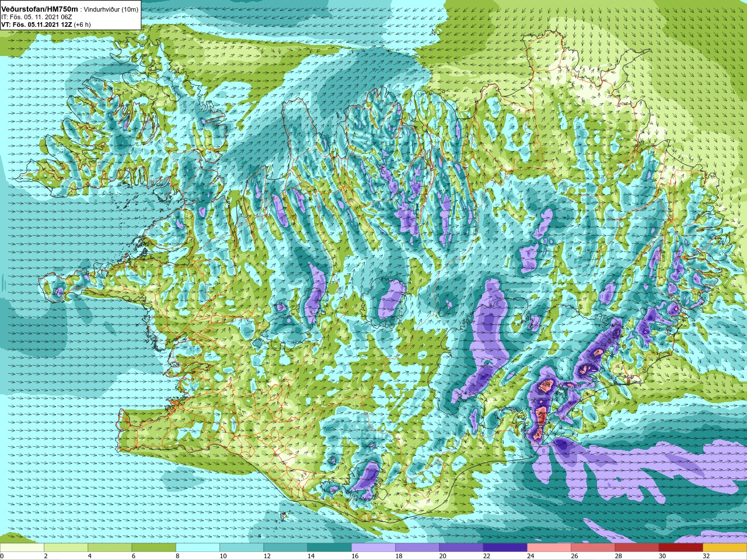Click the legend color between 14 and 16
Screen dimensions: 747x560
pos(329,547)
